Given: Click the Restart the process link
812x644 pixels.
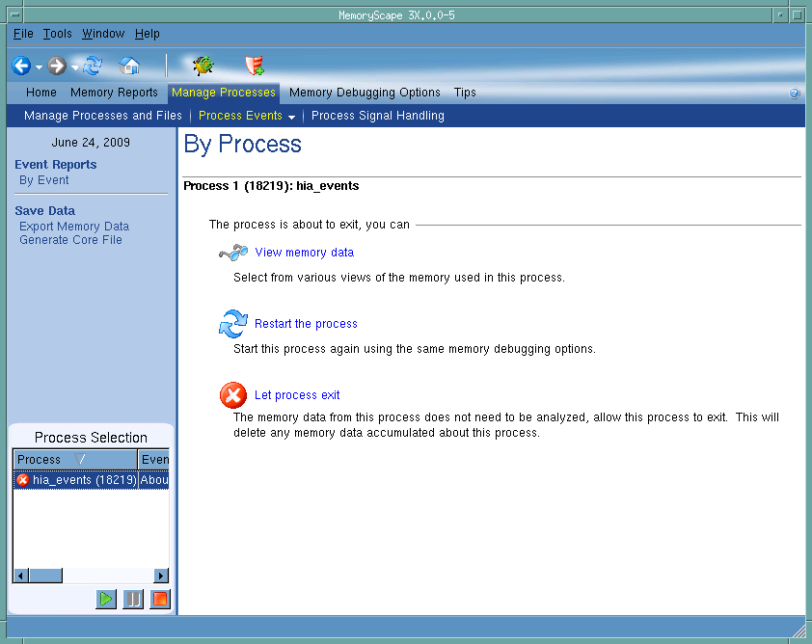Looking at the screenshot, I should coord(306,324).
